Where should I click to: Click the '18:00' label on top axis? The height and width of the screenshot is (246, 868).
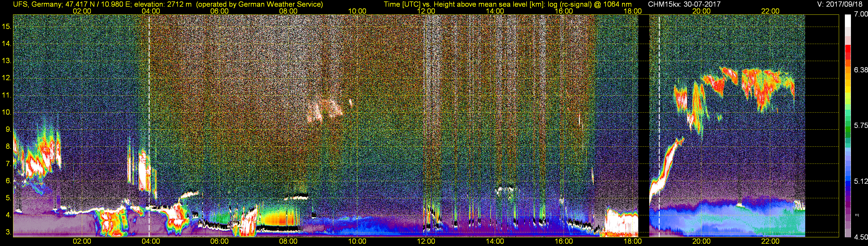click(633, 11)
